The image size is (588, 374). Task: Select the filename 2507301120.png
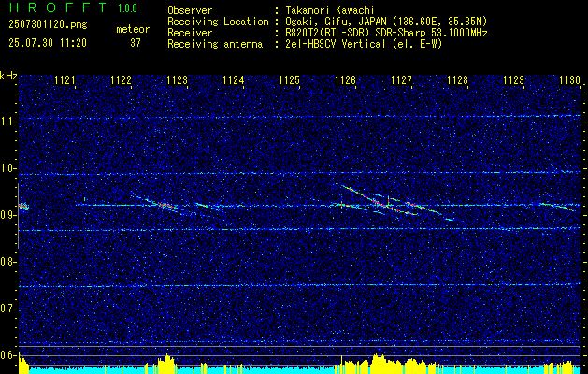tap(48, 24)
